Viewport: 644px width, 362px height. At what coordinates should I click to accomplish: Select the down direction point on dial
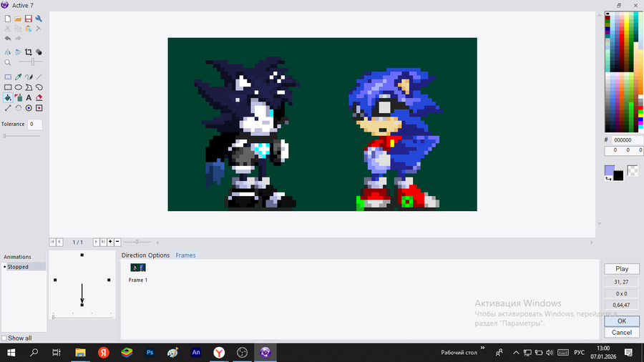pos(82,305)
